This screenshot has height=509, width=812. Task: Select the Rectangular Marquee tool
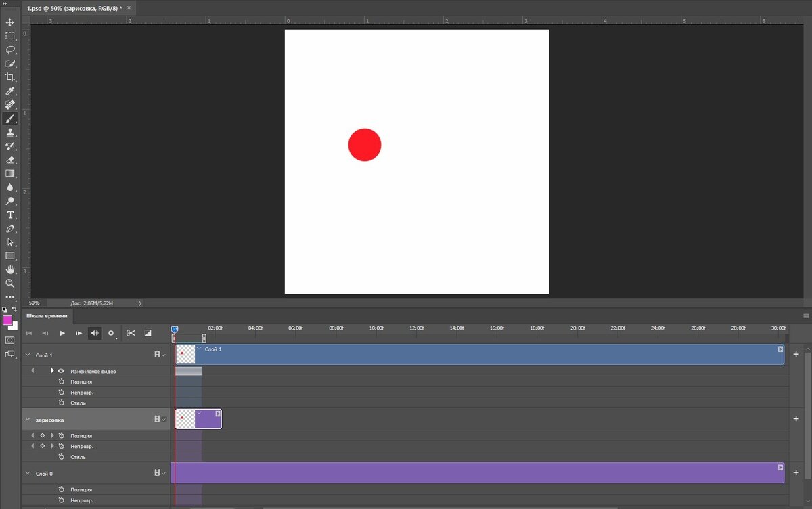tap(10, 36)
